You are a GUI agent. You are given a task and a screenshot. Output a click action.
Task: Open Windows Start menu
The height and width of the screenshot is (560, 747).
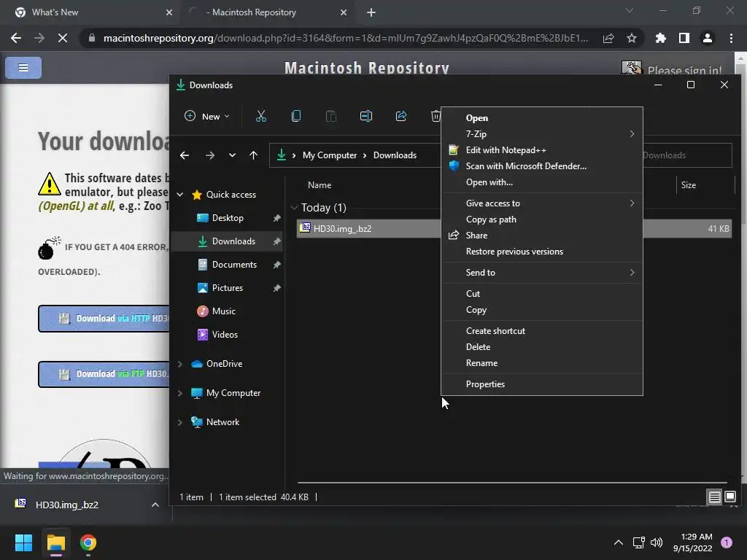(23, 542)
